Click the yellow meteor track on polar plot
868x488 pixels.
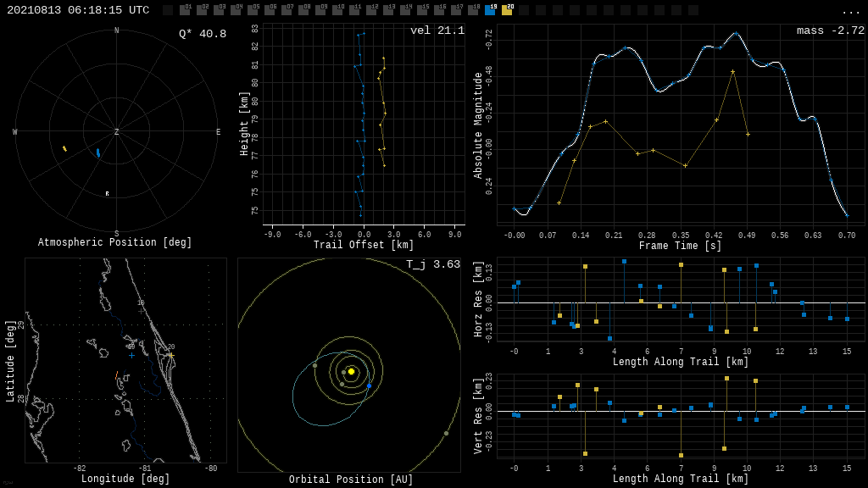[x=64, y=148]
